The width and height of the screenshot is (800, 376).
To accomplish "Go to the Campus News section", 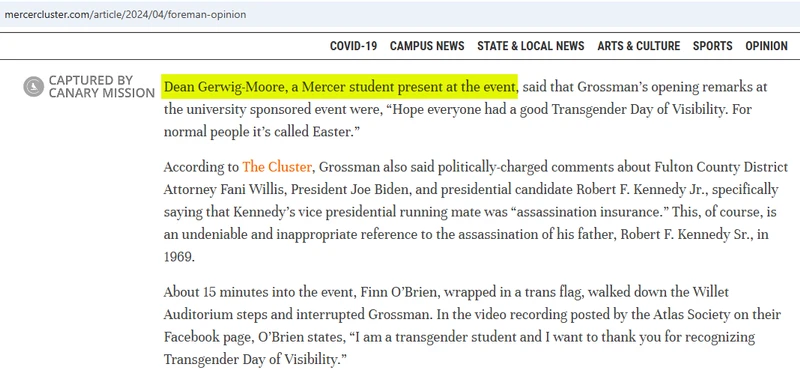I will click(x=427, y=46).
